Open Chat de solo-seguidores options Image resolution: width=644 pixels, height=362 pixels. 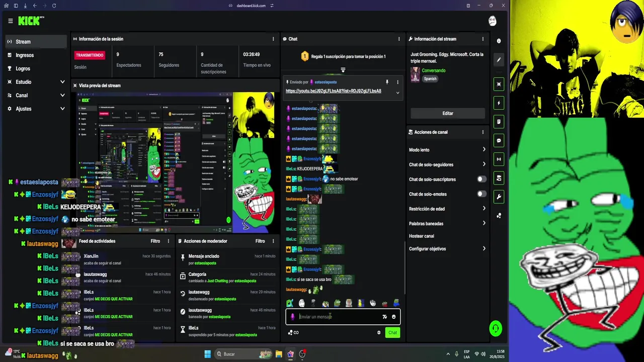pyautogui.click(x=447, y=164)
